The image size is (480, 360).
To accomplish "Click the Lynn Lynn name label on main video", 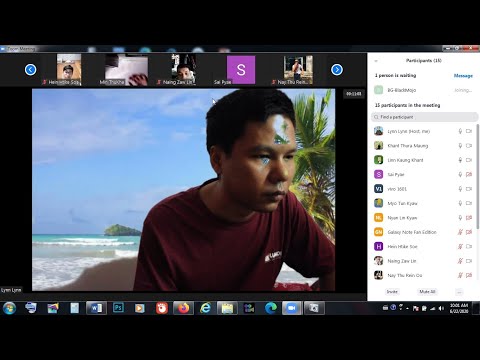I will click(11, 290).
